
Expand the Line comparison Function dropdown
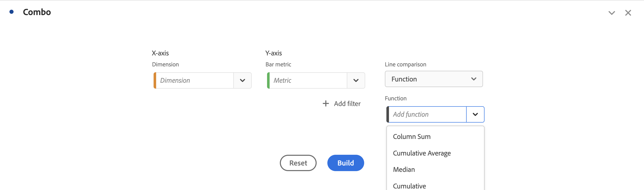pyautogui.click(x=434, y=79)
